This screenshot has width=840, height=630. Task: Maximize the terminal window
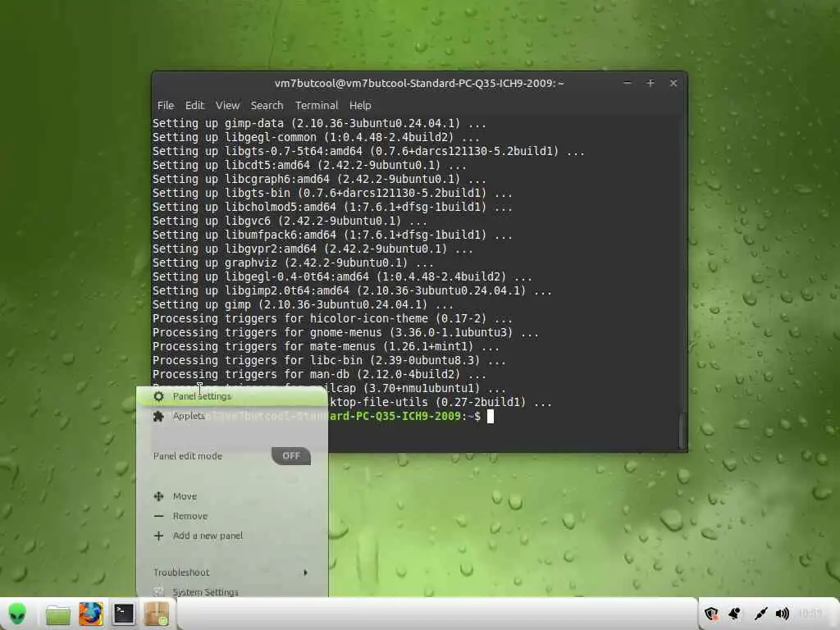(651, 83)
